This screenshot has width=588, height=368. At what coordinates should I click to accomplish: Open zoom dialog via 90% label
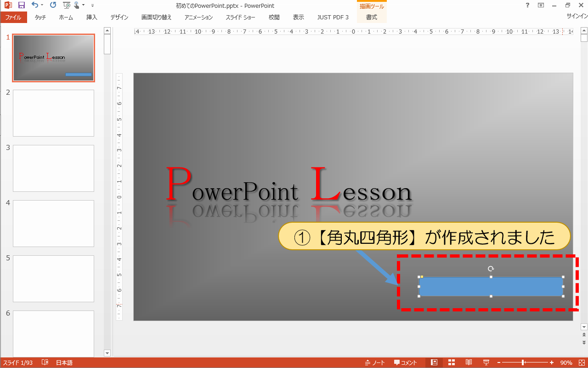pyautogui.click(x=566, y=362)
